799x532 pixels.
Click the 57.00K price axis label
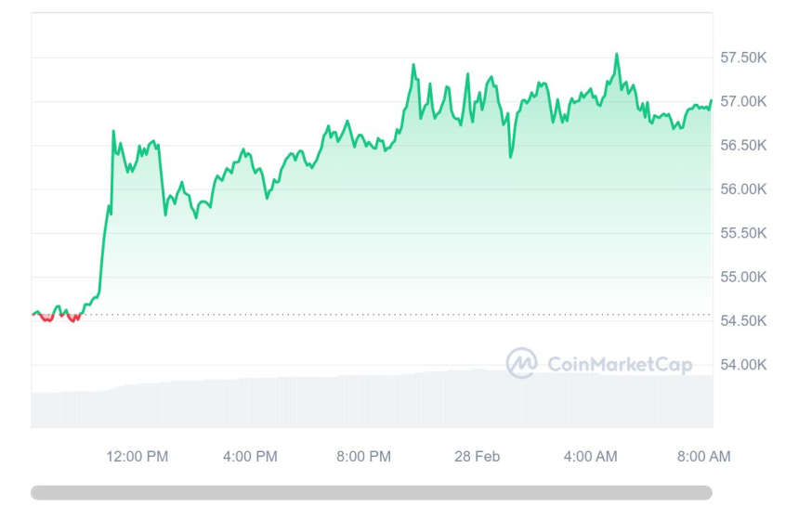(743, 101)
